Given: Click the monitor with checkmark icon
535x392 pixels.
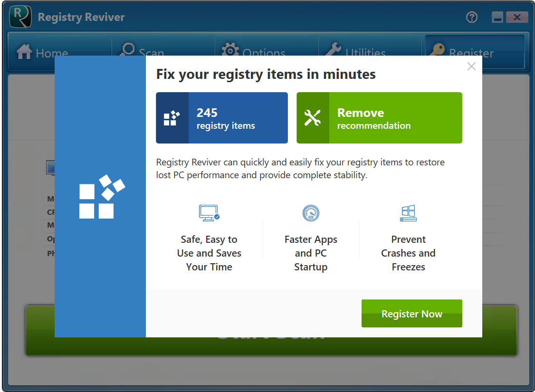Looking at the screenshot, I should 209,213.
